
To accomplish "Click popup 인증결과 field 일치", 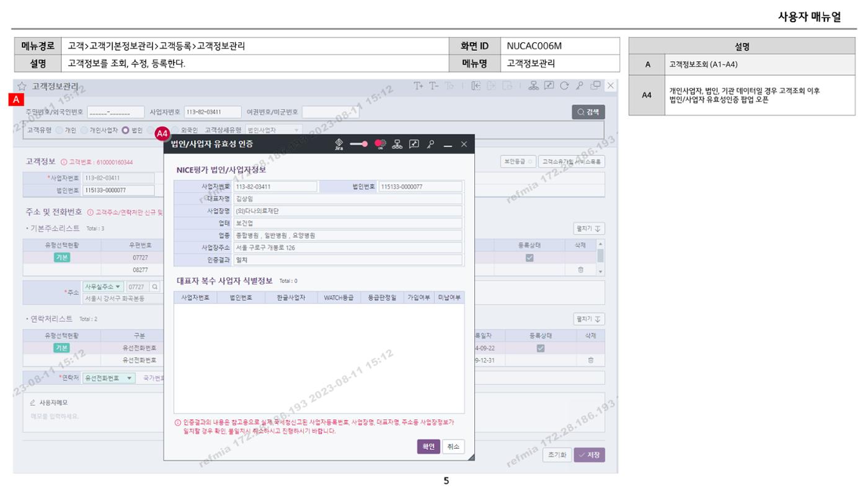I will point(348,260).
